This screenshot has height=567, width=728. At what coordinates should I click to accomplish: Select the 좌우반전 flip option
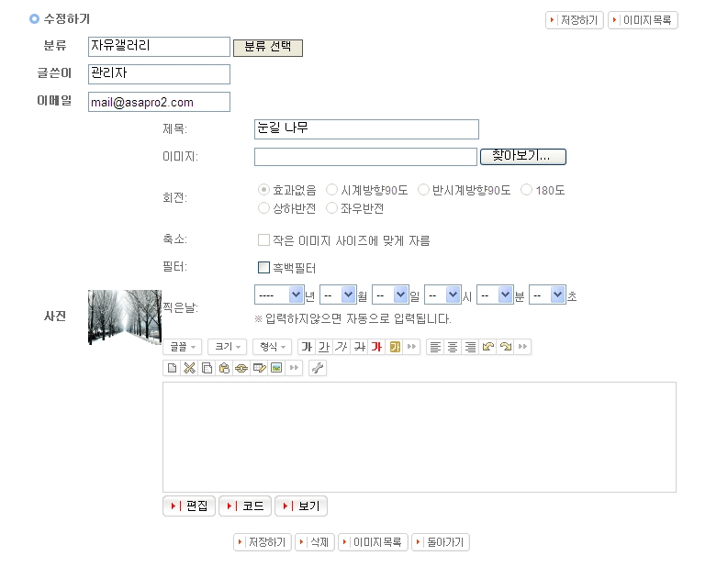332,208
